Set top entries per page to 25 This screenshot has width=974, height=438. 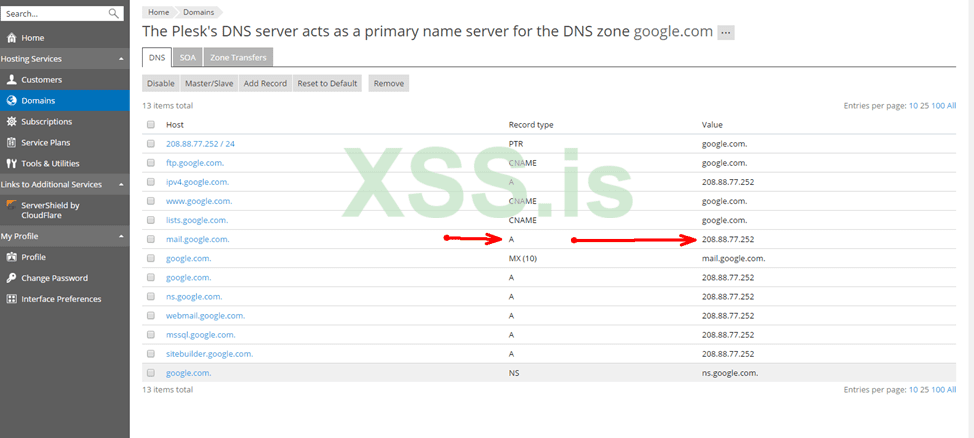tap(924, 106)
